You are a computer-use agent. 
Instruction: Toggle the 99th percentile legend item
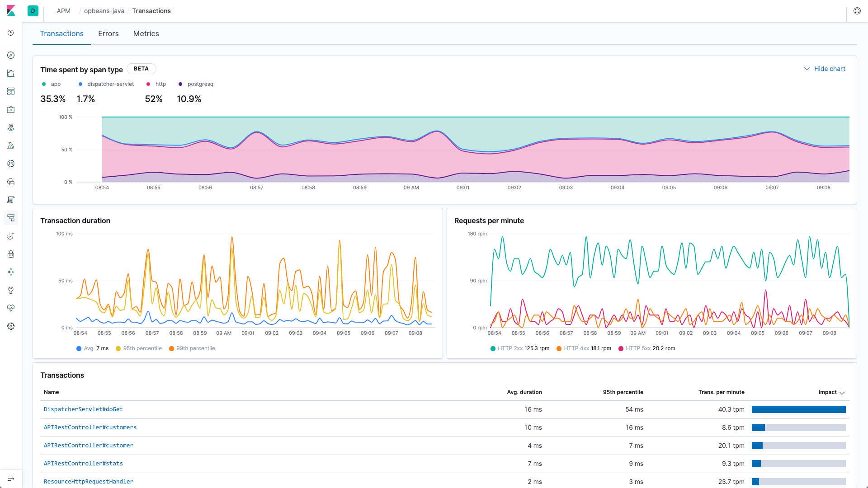[192, 348]
